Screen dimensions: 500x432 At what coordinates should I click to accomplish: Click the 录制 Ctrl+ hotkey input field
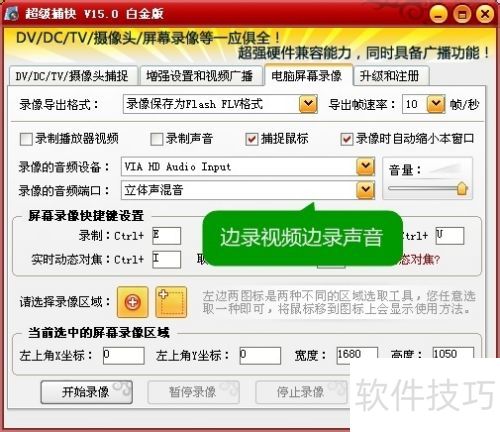click(x=166, y=236)
